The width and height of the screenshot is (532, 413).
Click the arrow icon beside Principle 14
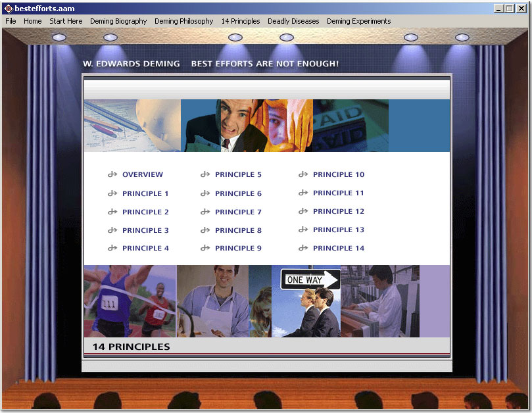(x=303, y=249)
